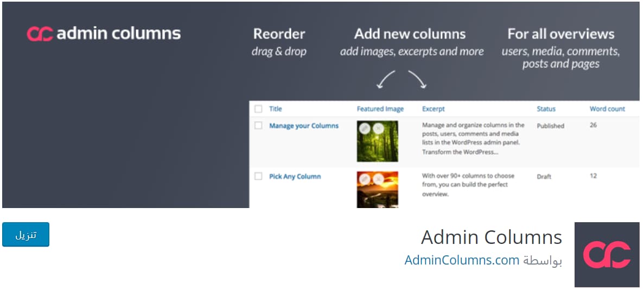Click the excerpt text starting With over 90+
This screenshot has height=289, width=644.
tap(468, 185)
